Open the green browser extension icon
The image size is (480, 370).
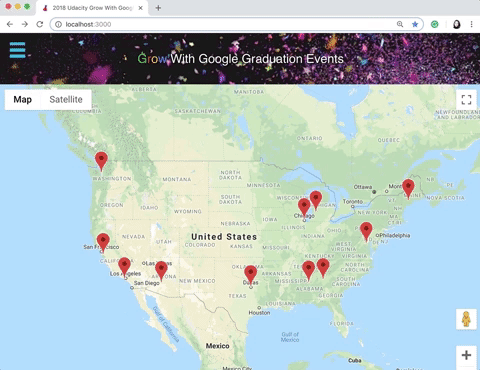click(x=435, y=24)
